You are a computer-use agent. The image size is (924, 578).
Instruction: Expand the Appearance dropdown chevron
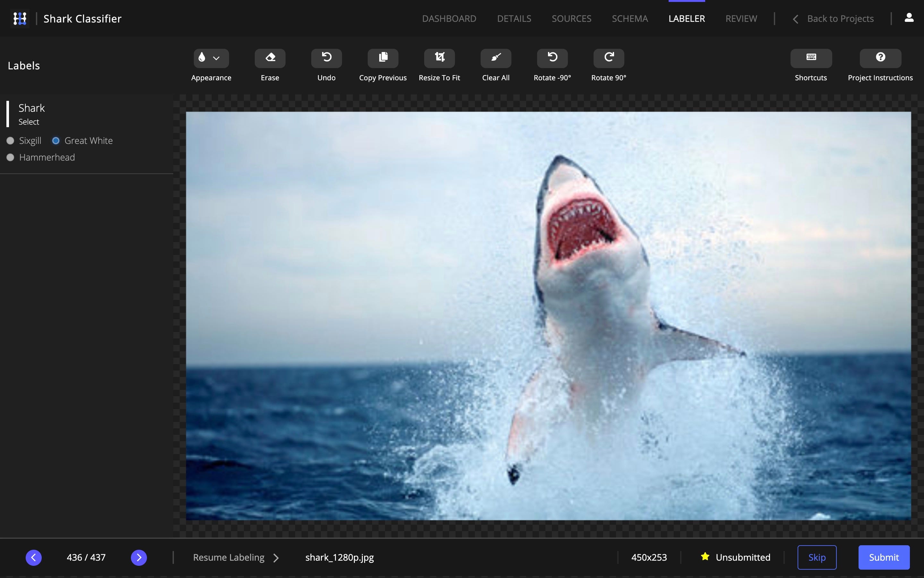coord(217,58)
